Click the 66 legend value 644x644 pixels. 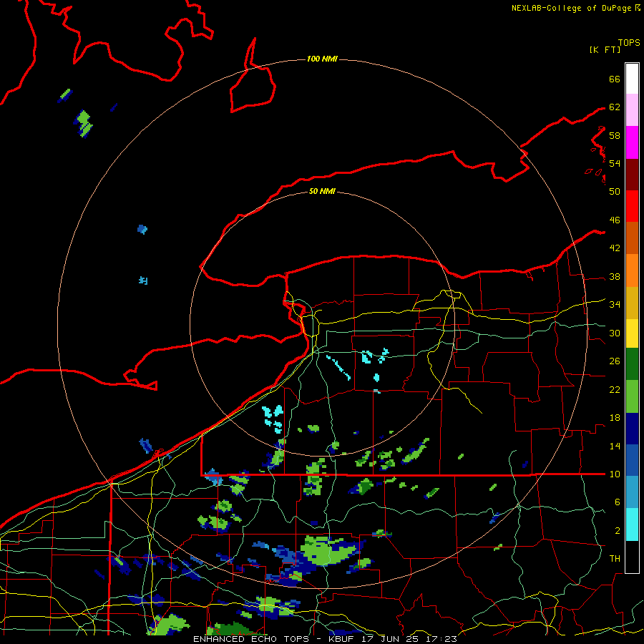[615, 79]
